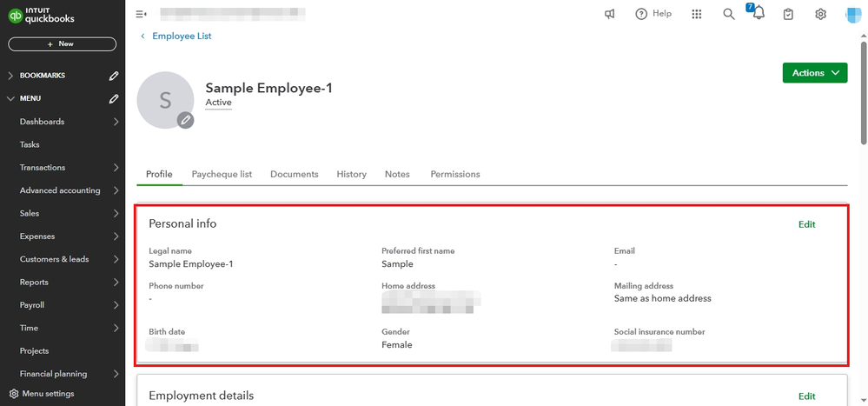Viewport: 868px width, 406px height.
Task: Expand the Reports submenu
Action: tap(116, 283)
